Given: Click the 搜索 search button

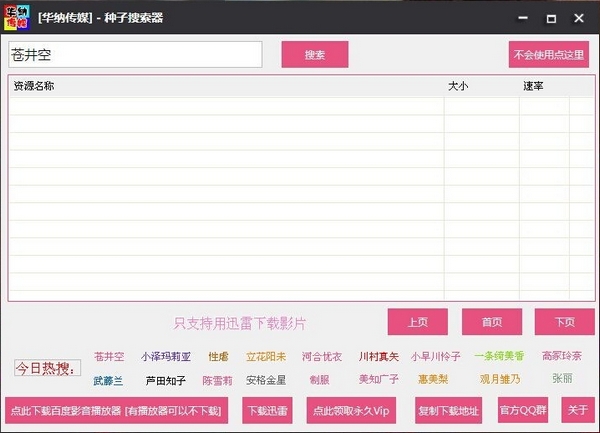Looking at the screenshot, I should [x=314, y=55].
